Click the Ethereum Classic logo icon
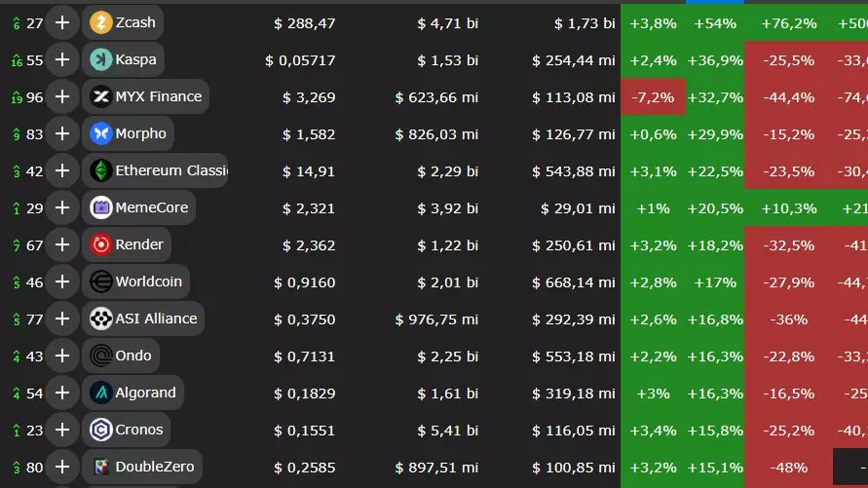 tap(100, 170)
